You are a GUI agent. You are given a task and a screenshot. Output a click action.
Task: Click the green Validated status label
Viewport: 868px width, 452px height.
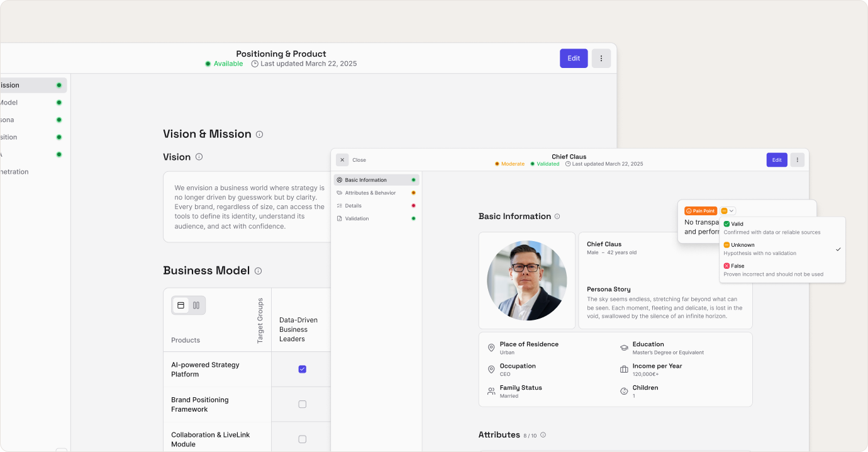(x=545, y=164)
